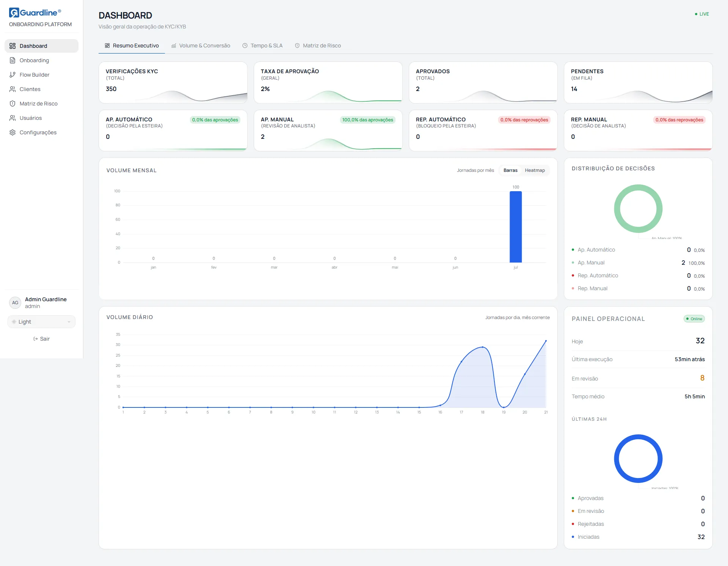Image resolution: width=728 pixels, height=566 pixels.
Task: Click the Flow Builder branch icon
Action: pyautogui.click(x=13, y=75)
